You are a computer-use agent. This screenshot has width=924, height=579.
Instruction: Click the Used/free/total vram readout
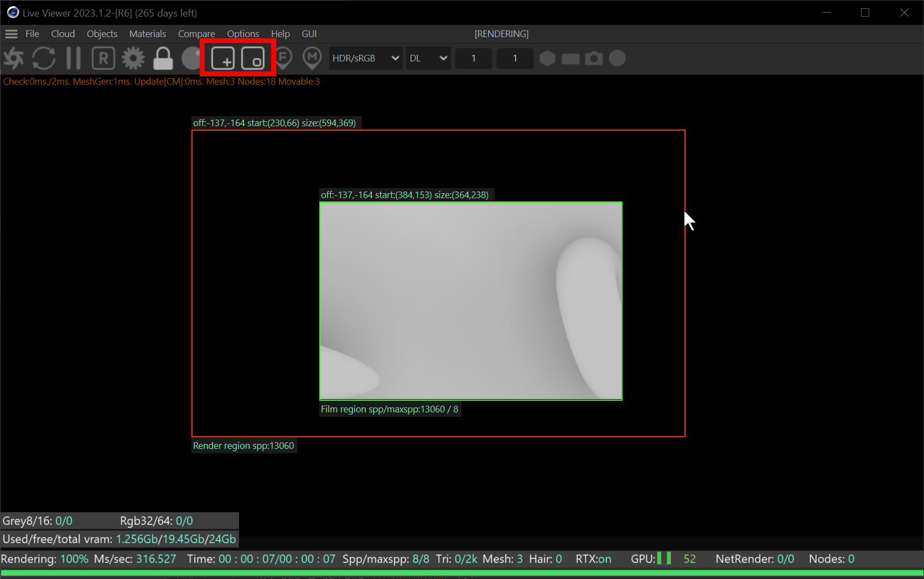point(120,539)
